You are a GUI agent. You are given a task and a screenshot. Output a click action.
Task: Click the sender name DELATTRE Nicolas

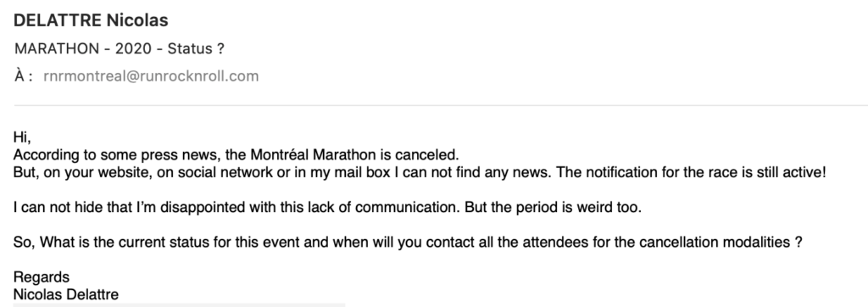point(91,20)
